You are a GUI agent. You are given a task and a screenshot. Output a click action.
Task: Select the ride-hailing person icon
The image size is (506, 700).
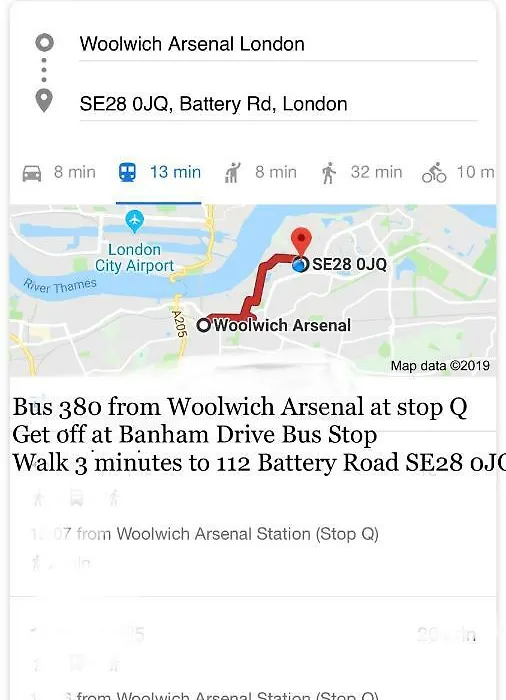click(232, 173)
